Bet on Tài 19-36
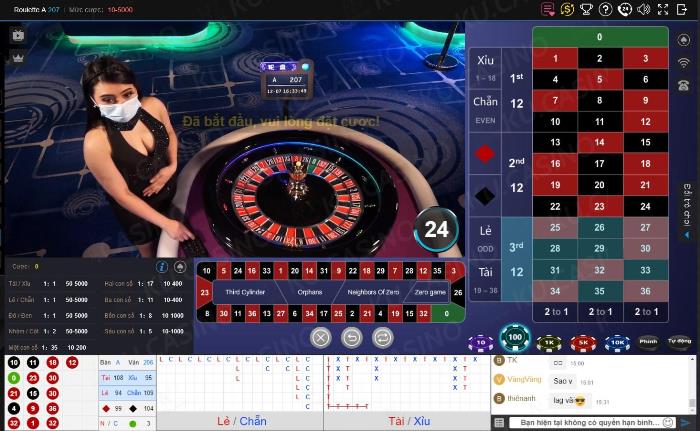 point(485,280)
